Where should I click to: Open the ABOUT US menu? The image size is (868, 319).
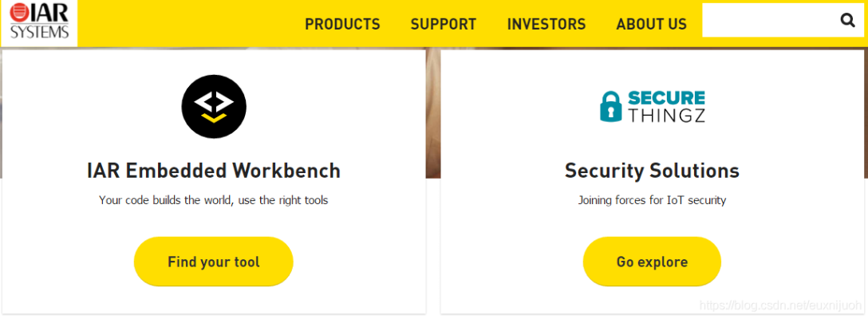[651, 24]
